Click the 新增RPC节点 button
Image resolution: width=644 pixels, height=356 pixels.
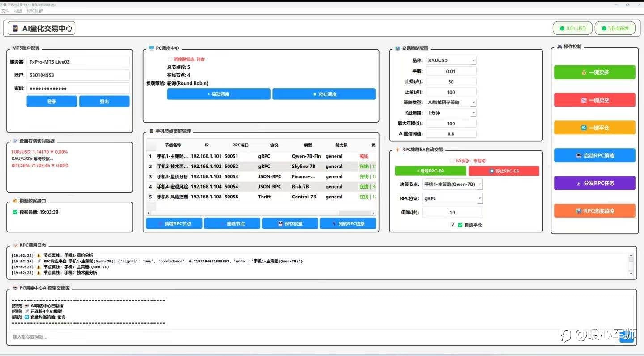pyautogui.click(x=174, y=223)
